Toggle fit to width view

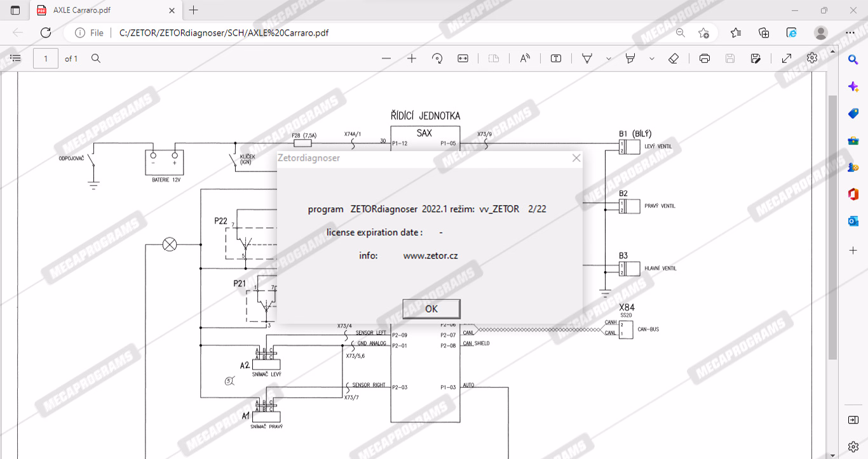463,58
